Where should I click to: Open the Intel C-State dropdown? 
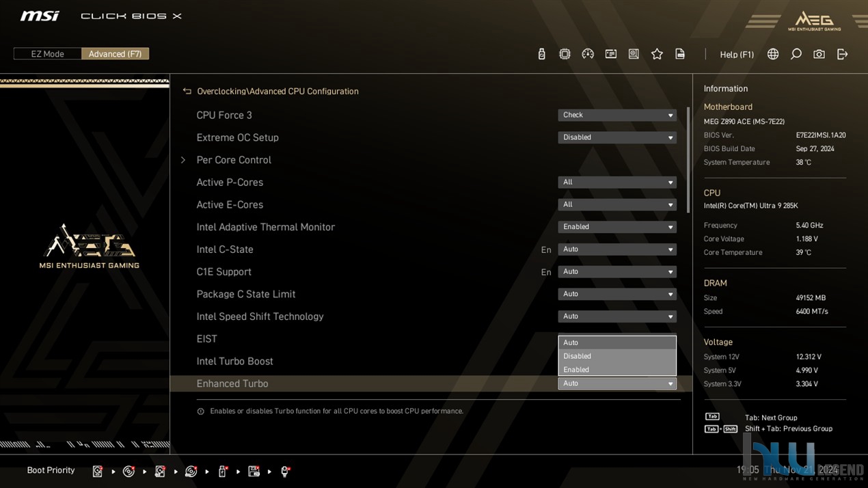click(617, 249)
